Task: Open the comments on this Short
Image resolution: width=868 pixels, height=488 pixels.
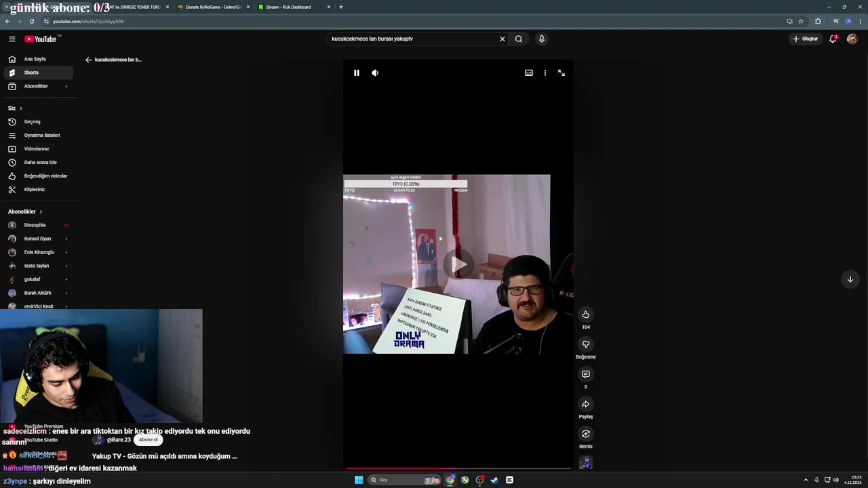Action: [586, 374]
